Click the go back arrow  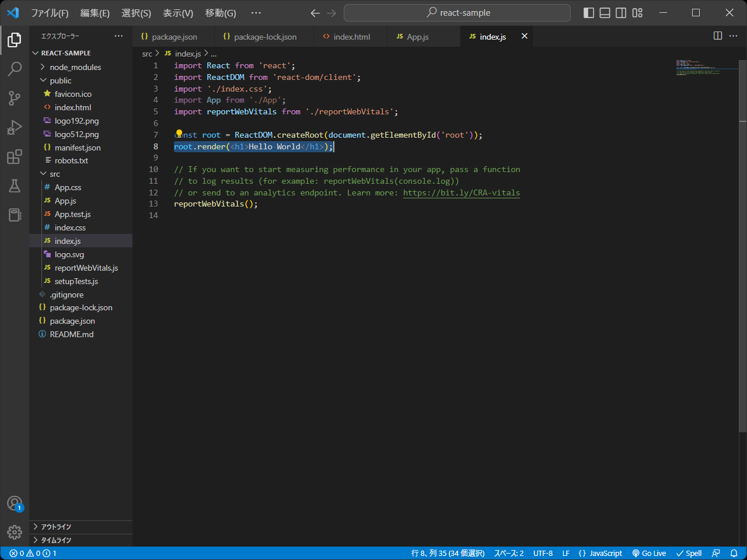tap(315, 13)
